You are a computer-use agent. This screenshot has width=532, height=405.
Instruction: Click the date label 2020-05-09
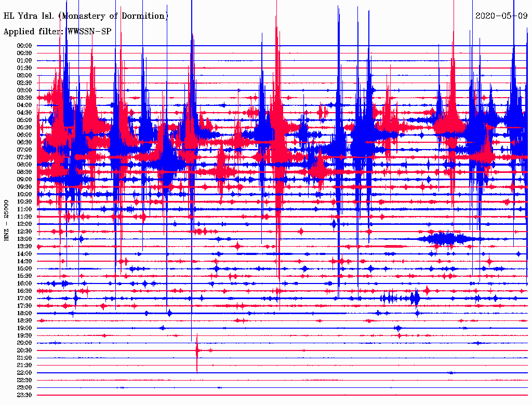(x=501, y=16)
